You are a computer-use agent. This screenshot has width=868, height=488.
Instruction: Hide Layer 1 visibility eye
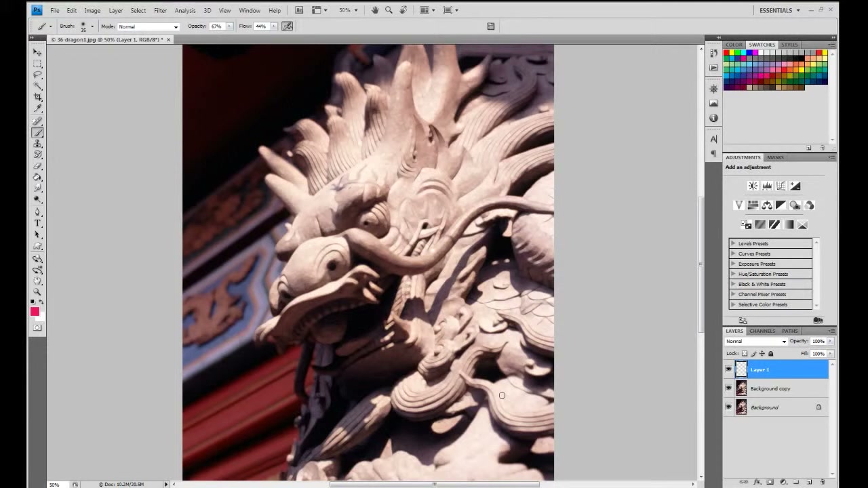[729, 369]
